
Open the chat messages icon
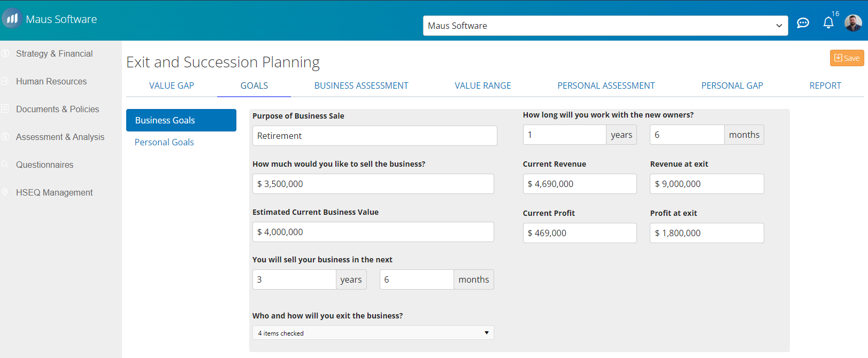pyautogui.click(x=803, y=23)
